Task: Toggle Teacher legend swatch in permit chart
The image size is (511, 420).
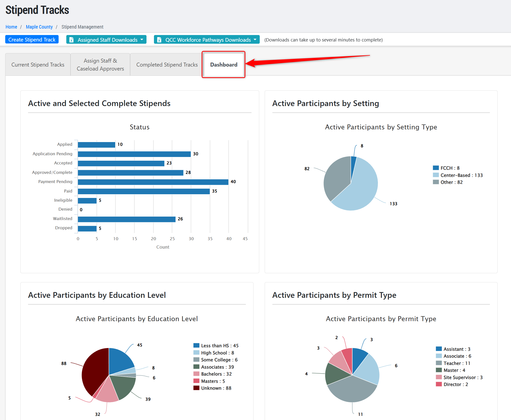Action: coord(439,363)
